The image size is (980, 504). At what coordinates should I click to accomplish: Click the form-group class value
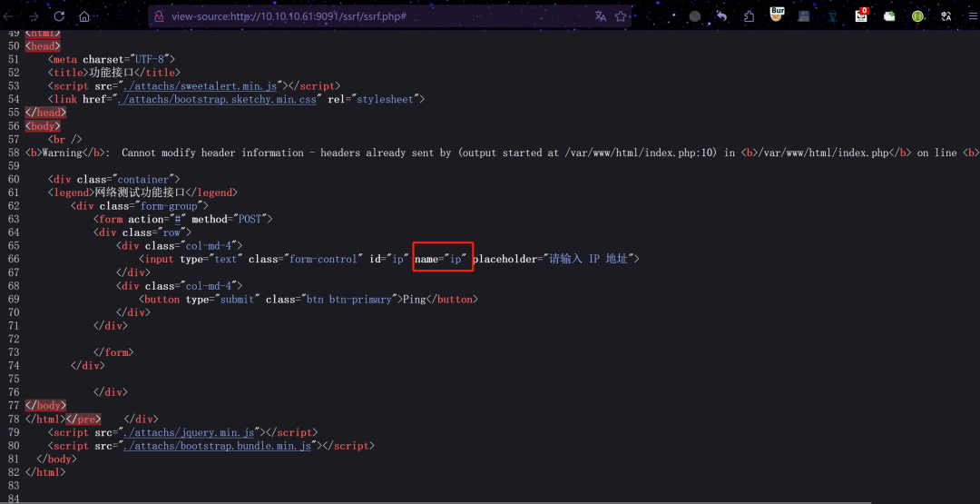pos(169,206)
